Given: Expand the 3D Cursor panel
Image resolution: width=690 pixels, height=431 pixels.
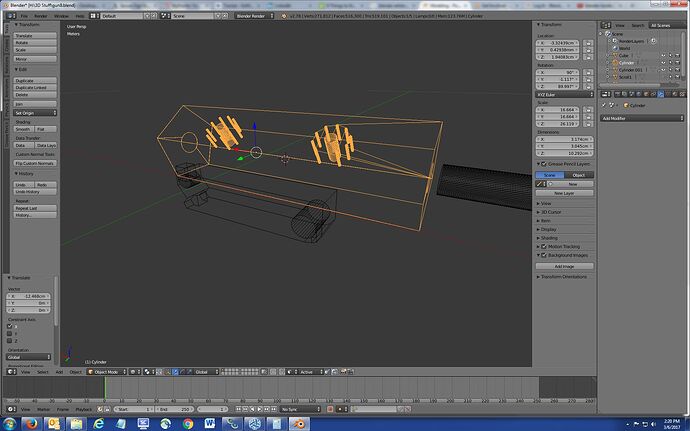Looking at the screenshot, I should [x=551, y=212].
